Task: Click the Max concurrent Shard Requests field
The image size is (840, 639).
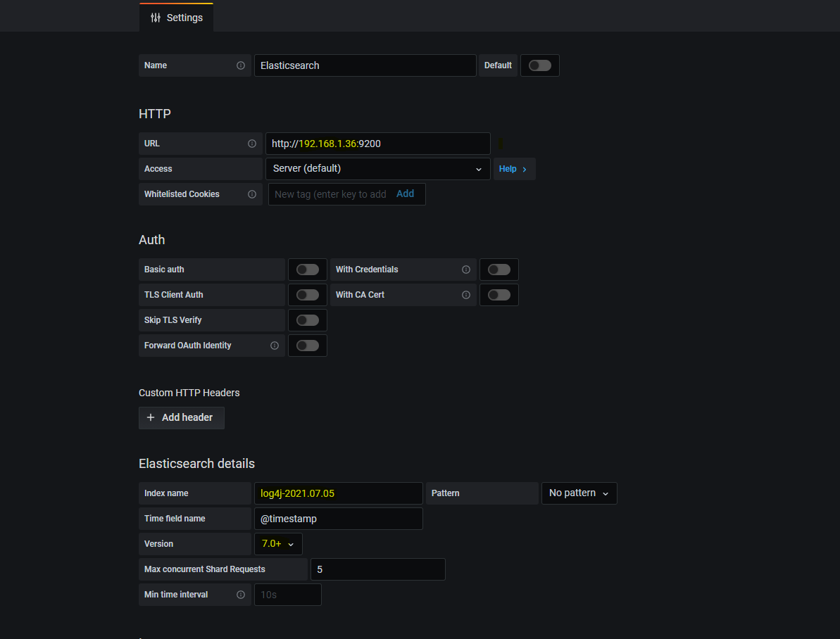Action: tap(377, 569)
